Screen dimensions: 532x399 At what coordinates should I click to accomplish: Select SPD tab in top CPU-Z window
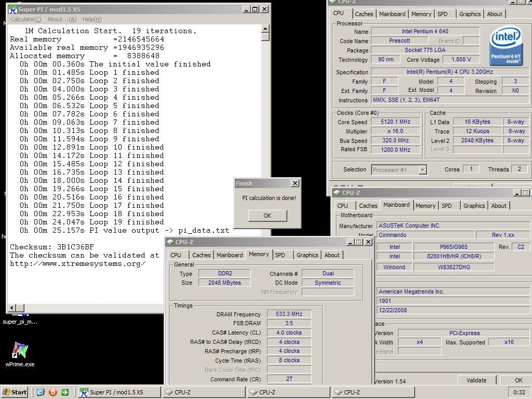[443, 14]
